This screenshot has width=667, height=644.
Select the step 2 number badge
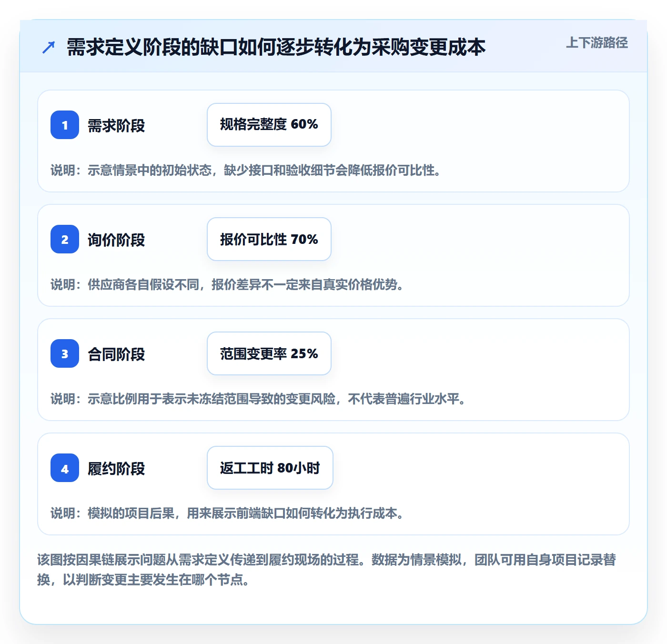point(65,239)
